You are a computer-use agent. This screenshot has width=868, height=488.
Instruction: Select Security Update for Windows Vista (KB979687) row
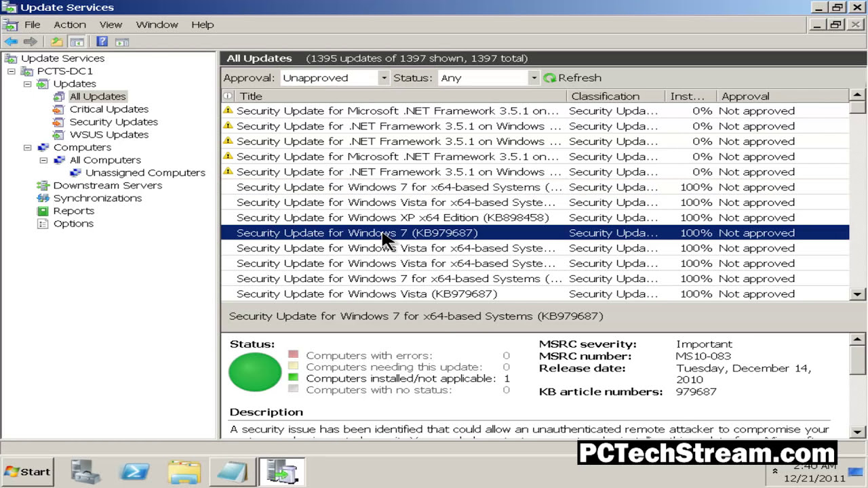tap(535, 293)
